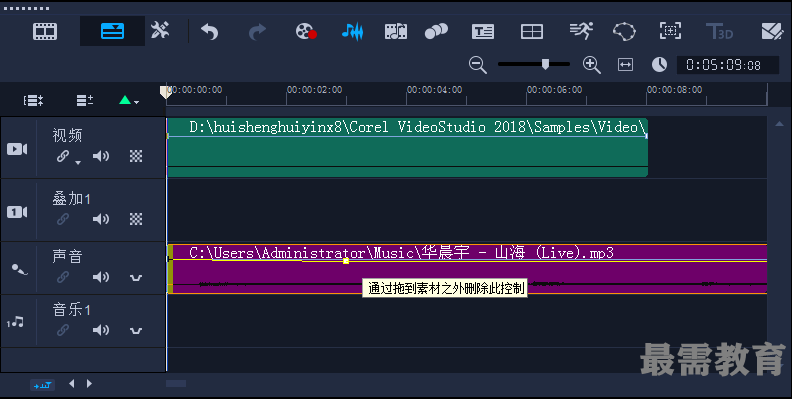This screenshot has height=399, width=792.
Task: Mute the 叠加1 track
Action: click(x=101, y=219)
